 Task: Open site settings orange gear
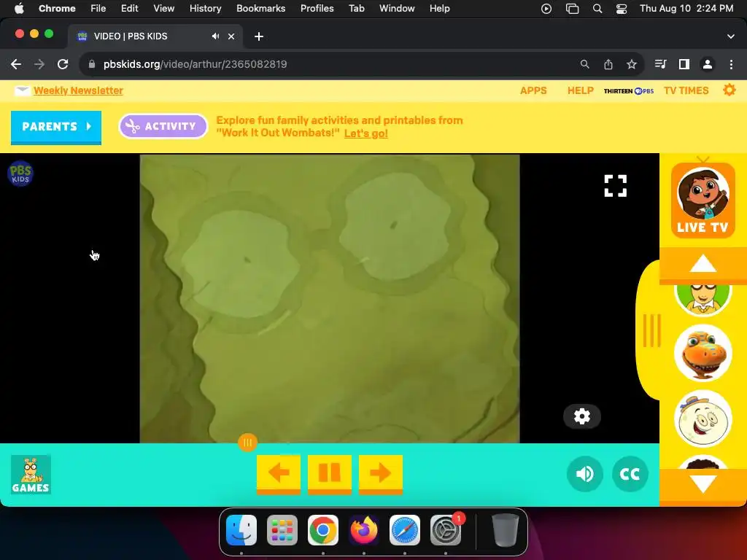pyautogui.click(x=729, y=90)
